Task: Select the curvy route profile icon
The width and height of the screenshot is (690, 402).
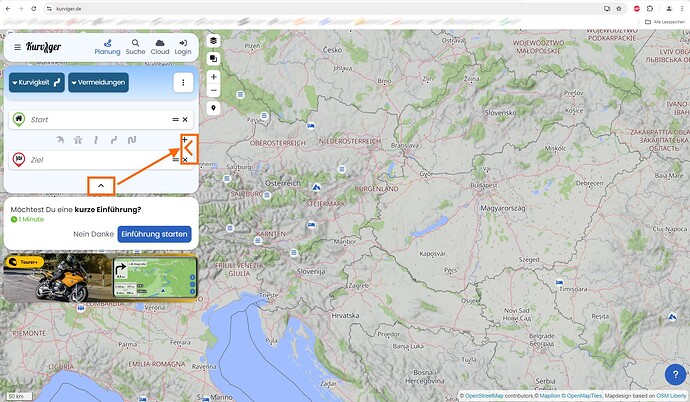Action: pyautogui.click(x=114, y=140)
